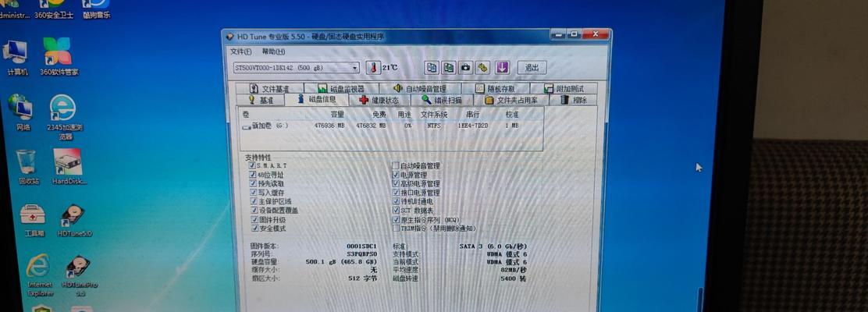Click the NTFS file system cell
The image size is (868, 312).
click(x=433, y=126)
